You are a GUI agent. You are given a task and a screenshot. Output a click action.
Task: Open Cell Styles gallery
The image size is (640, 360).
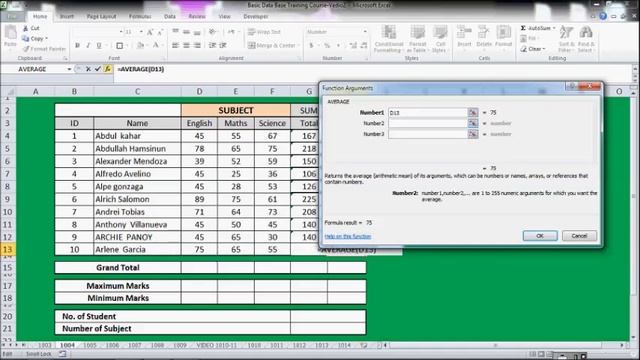point(440,39)
